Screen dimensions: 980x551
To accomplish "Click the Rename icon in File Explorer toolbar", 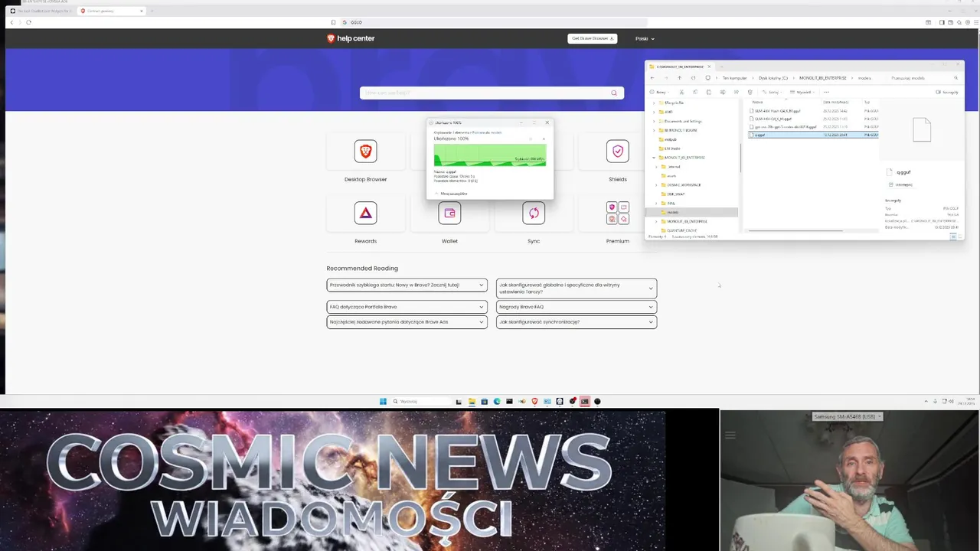I will (723, 92).
